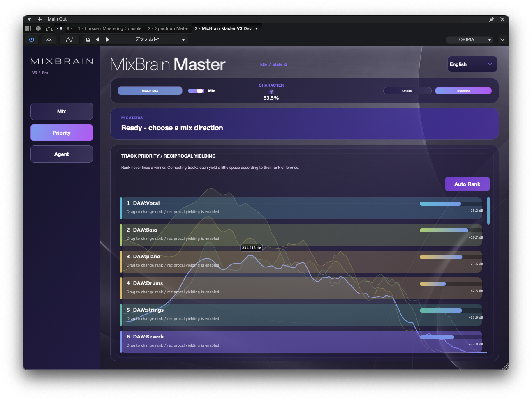Click the DAW:piano level meter bar
This screenshot has width=532, height=400.
tap(451, 257)
